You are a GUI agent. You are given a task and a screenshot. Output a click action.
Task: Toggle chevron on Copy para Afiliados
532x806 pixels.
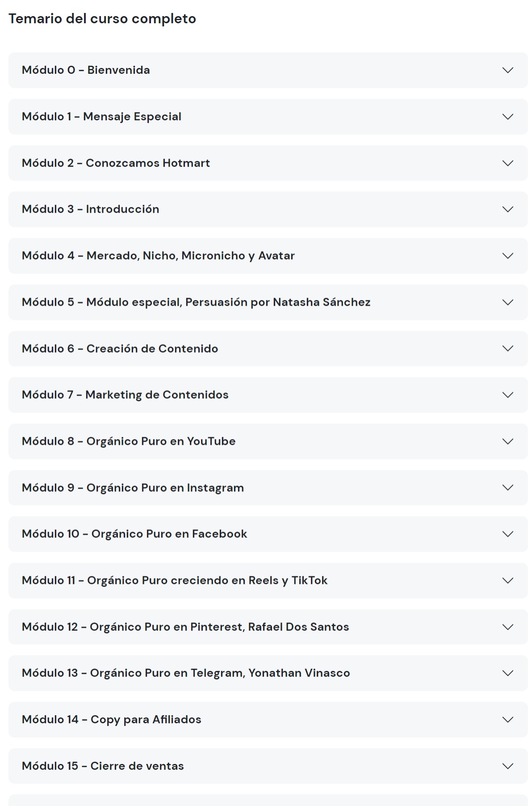tap(507, 720)
